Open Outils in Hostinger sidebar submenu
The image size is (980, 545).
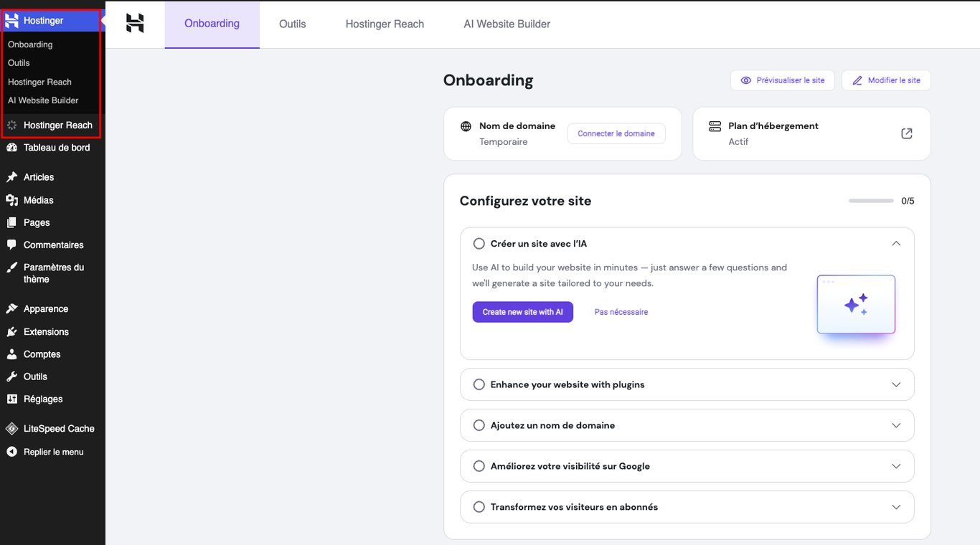click(x=19, y=63)
